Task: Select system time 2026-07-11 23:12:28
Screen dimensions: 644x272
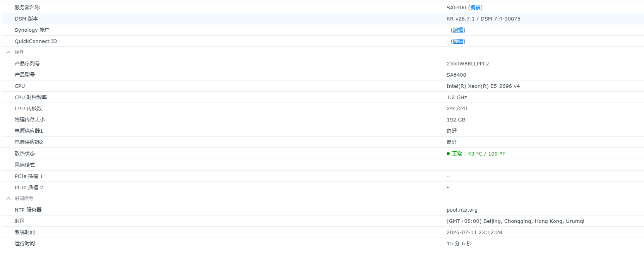Action: [474, 232]
